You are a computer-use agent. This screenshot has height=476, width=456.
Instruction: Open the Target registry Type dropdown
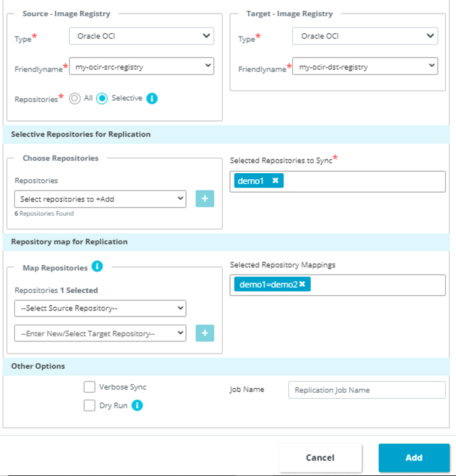[365, 36]
